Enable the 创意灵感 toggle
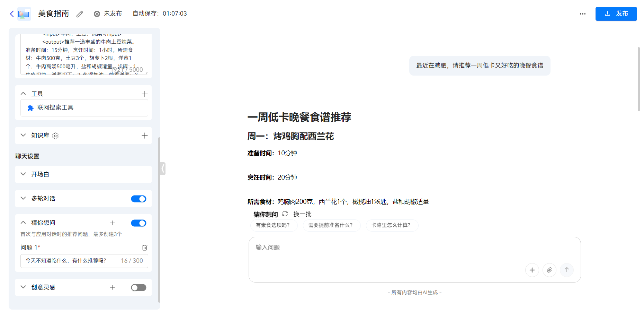The image size is (644, 312). (138, 287)
